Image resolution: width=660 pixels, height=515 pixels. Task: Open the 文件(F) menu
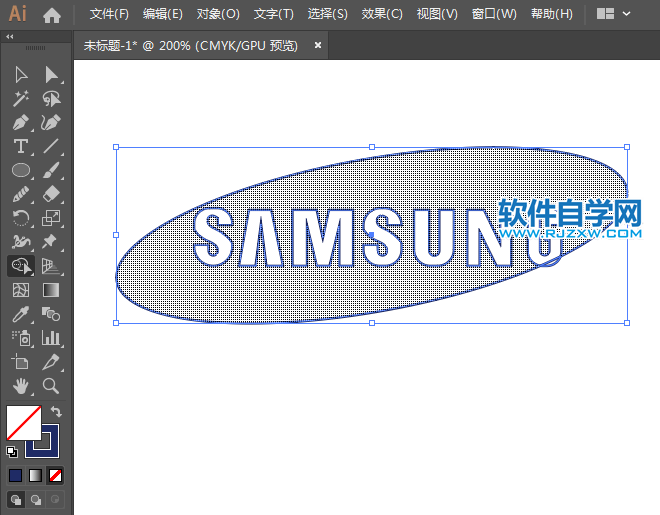click(109, 14)
